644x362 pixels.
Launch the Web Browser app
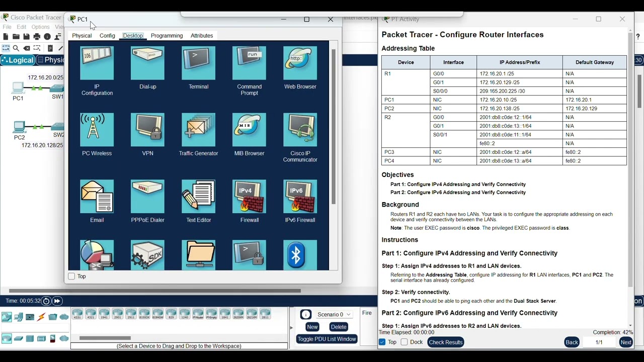click(x=300, y=67)
